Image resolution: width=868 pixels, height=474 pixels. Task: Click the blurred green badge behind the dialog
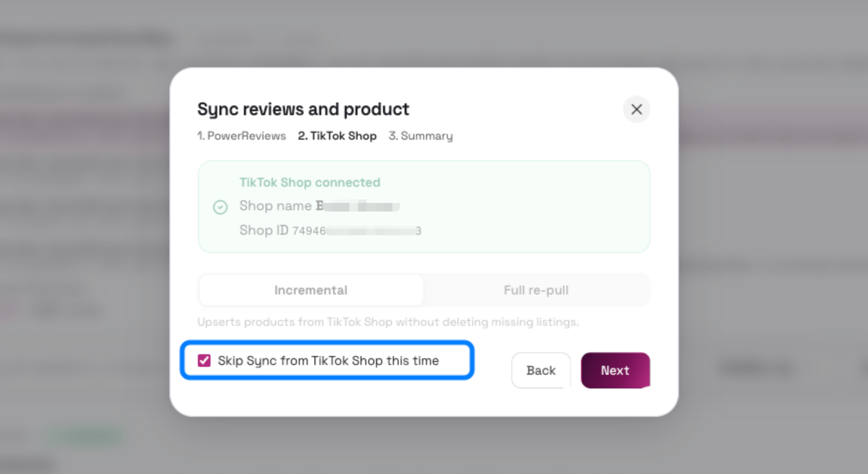click(86, 436)
